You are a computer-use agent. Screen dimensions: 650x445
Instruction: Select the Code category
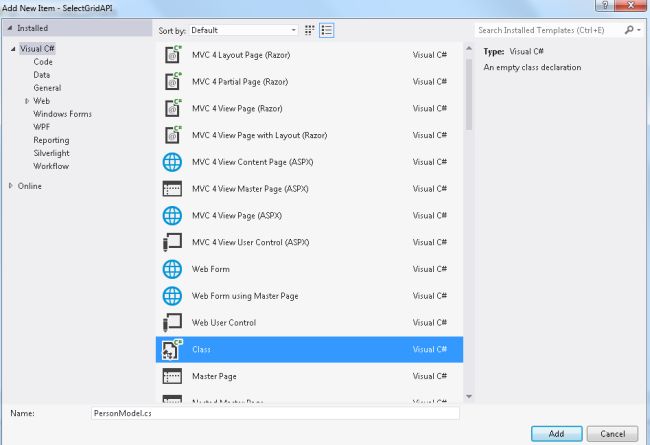43,62
